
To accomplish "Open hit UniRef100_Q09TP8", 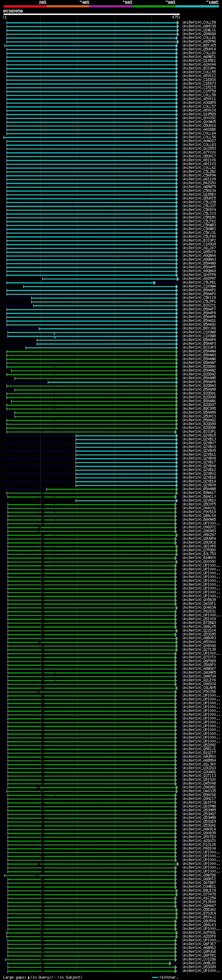I will tap(199, 275).
